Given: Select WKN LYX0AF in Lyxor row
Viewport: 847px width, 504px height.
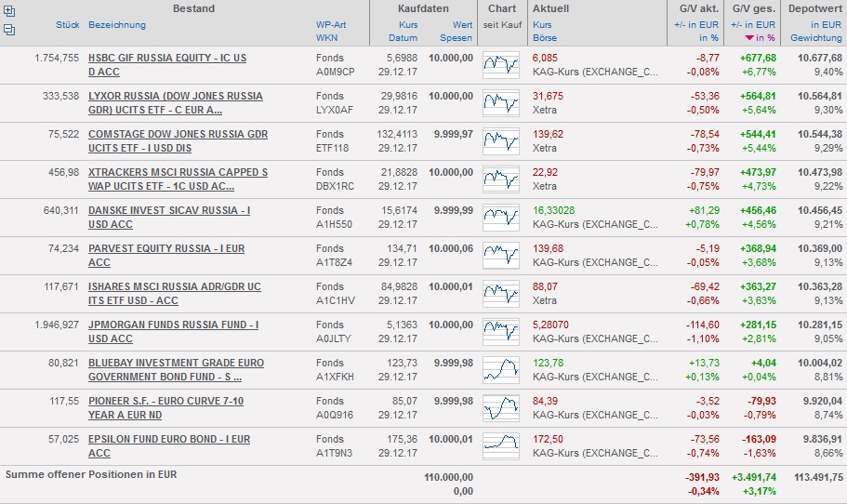Looking at the screenshot, I should (335, 110).
